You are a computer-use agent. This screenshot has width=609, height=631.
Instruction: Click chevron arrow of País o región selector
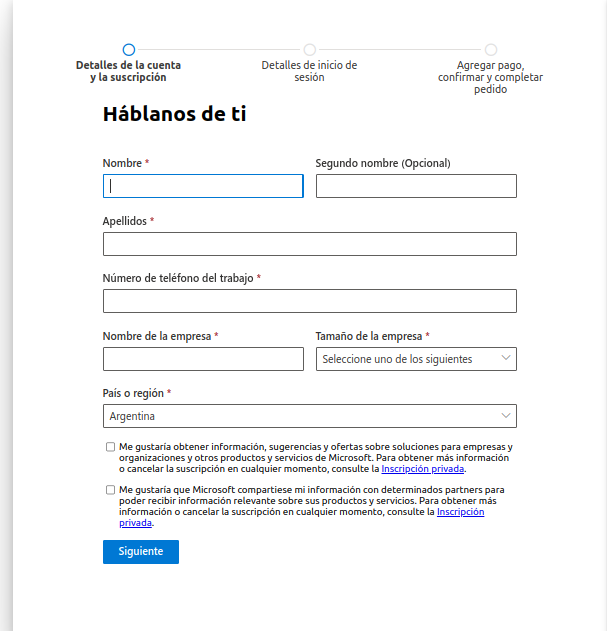click(x=506, y=416)
